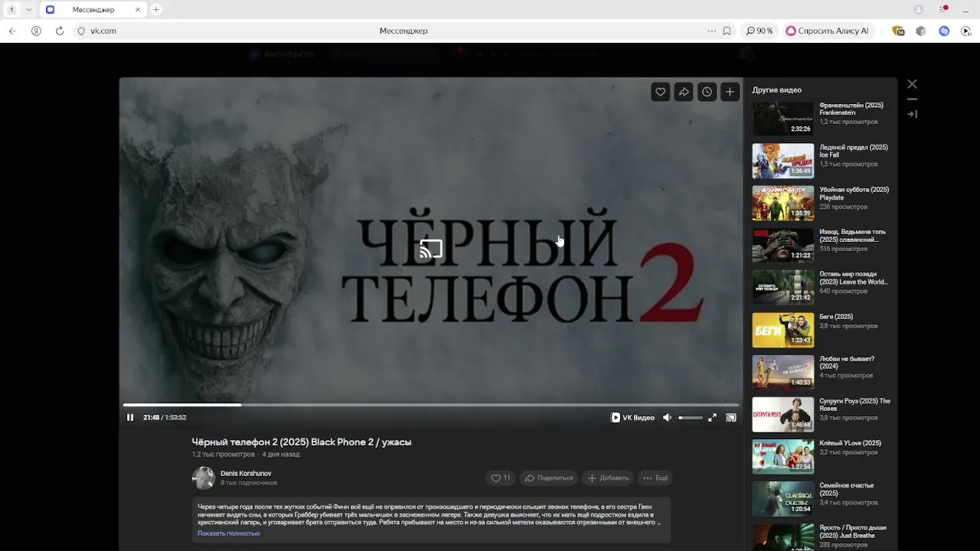Share the video via arrow icon overlay

point(684,92)
